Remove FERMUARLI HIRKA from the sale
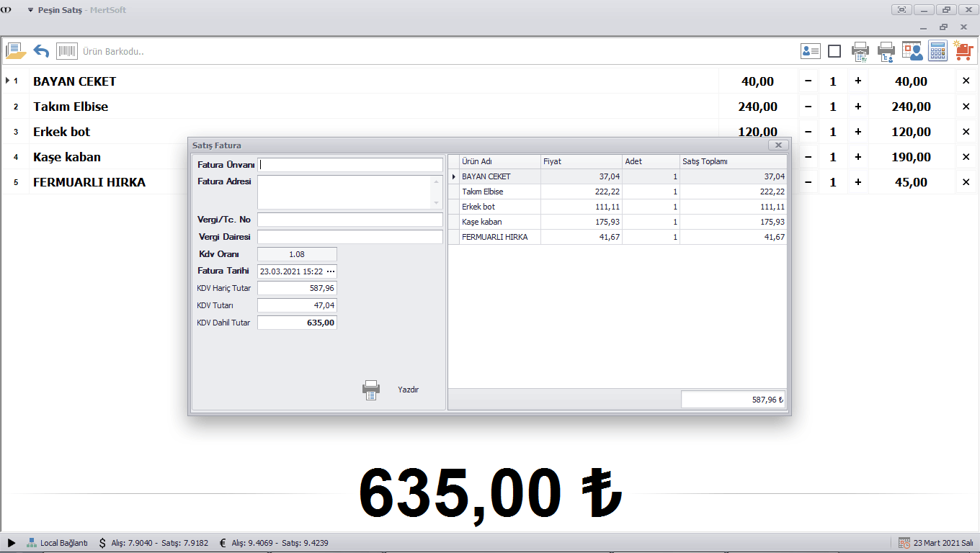Viewport: 980px width, 553px height. coord(966,182)
